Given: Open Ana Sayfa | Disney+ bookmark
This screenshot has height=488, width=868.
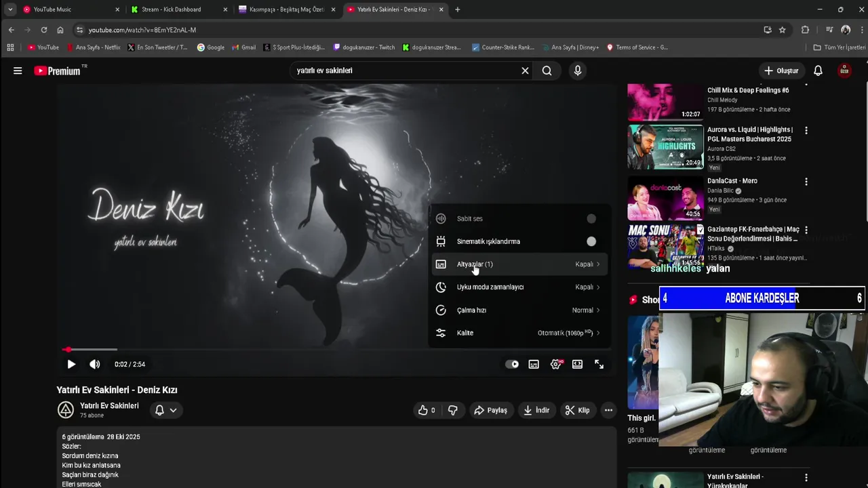Looking at the screenshot, I should [x=570, y=47].
